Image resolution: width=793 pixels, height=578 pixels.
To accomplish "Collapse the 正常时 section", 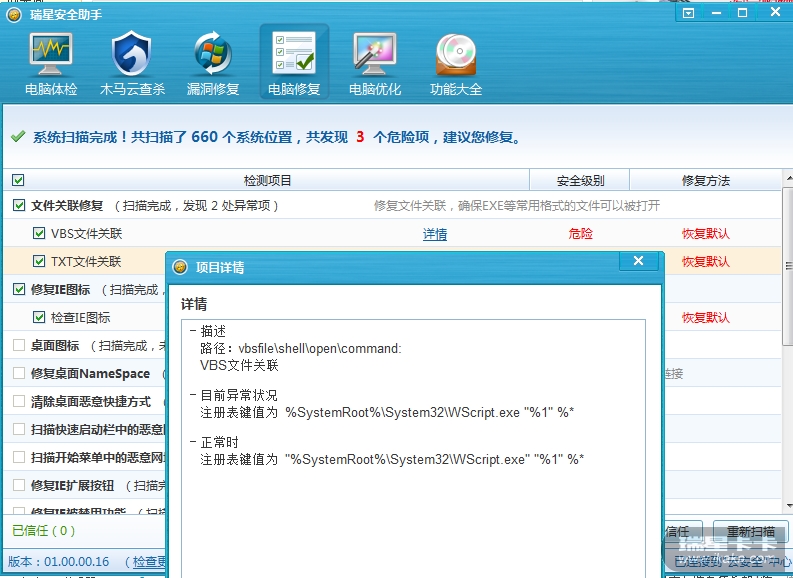I will 193,442.
